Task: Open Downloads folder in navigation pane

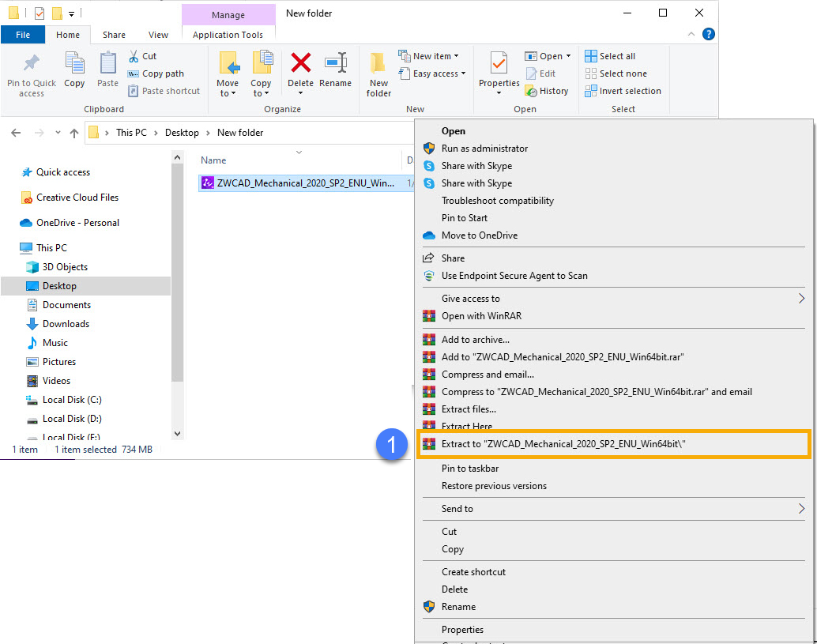Action: click(x=66, y=324)
